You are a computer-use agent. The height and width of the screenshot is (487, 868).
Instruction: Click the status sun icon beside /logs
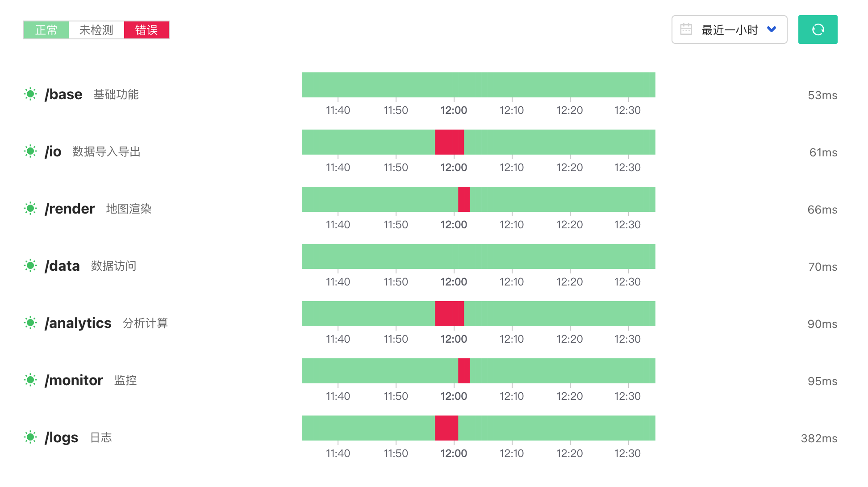pyautogui.click(x=30, y=437)
